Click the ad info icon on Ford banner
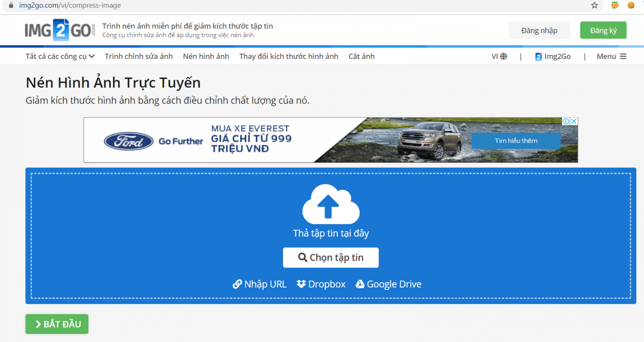This screenshot has height=342, width=644. pos(566,121)
